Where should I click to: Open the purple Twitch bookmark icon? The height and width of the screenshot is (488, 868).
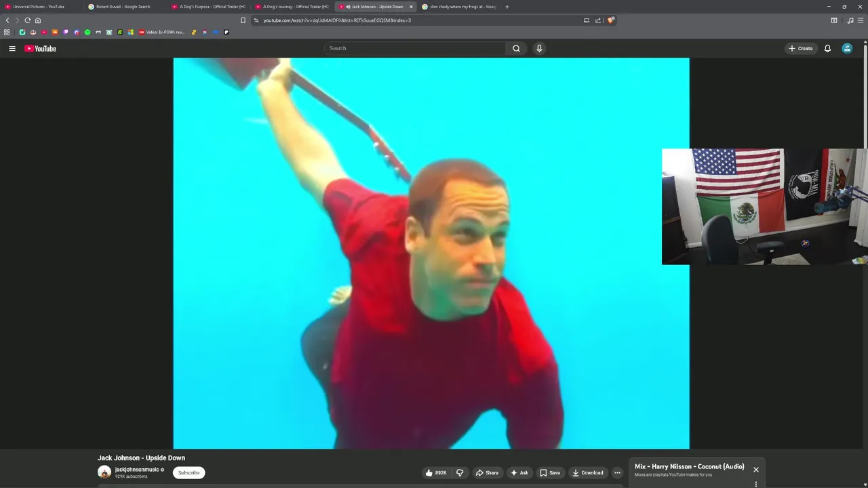tap(66, 32)
